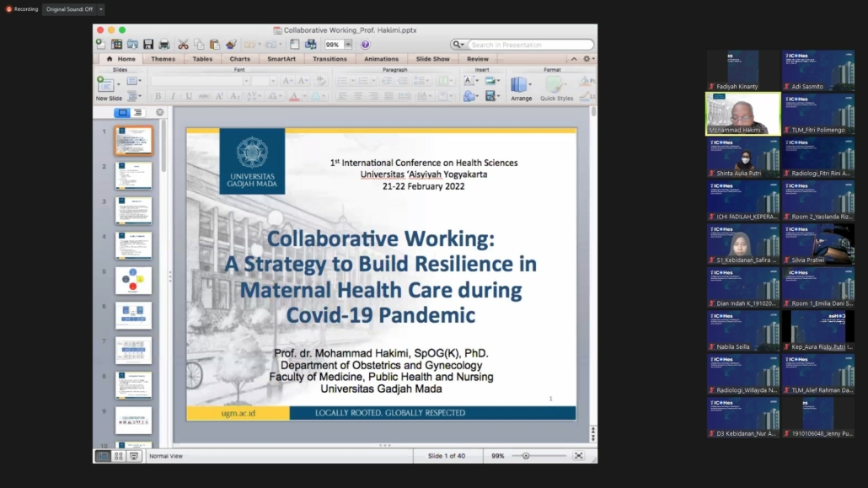The width and height of the screenshot is (868, 488).
Task: Cut selection with the scissors icon
Action: [x=183, y=45]
